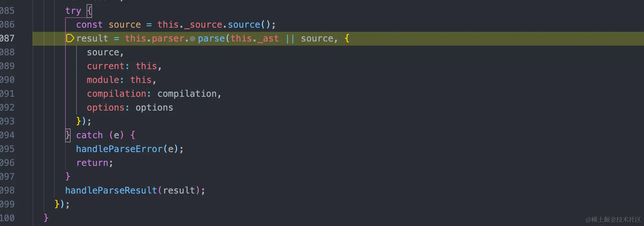The height and width of the screenshot is (226, 644).
Task: Click the opening brace after catch (e)
Action: coord(133,135)
